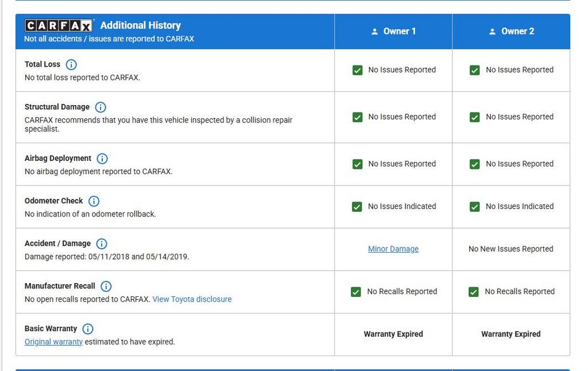Screen dimensions: 588x371
Task: Open the Odometer Check info icon
Action: (94, 201)
